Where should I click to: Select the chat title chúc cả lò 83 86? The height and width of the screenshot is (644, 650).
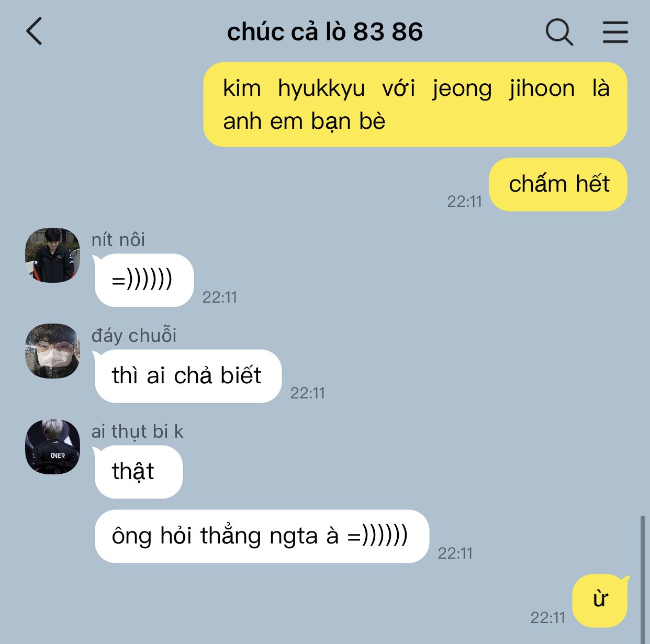point(324,32)
